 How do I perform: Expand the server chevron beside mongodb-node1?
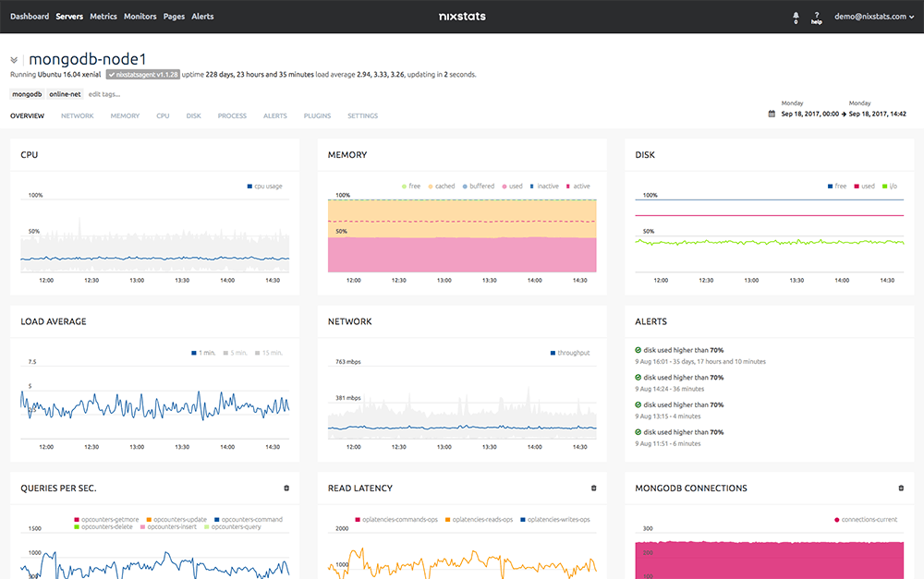[15, 60]
